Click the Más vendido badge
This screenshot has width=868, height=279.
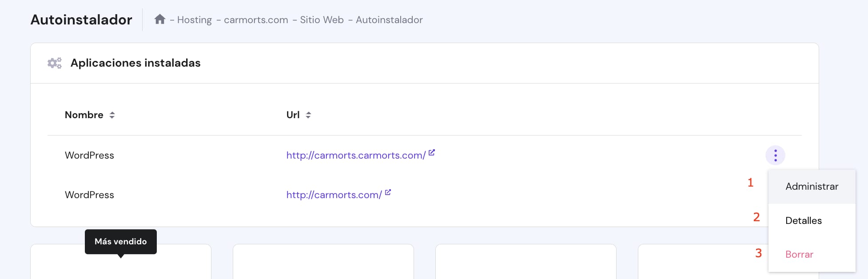[120, 242]
